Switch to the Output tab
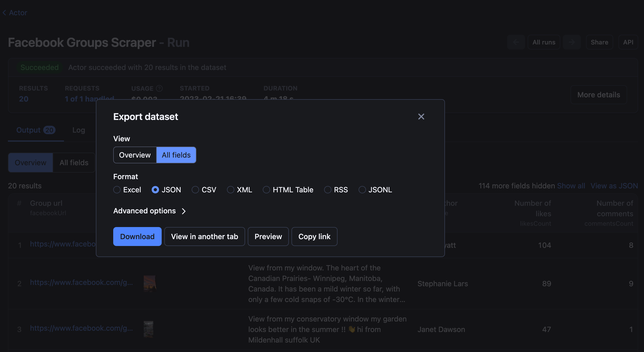The image size is (644, 352). click(x=36, y=130)
